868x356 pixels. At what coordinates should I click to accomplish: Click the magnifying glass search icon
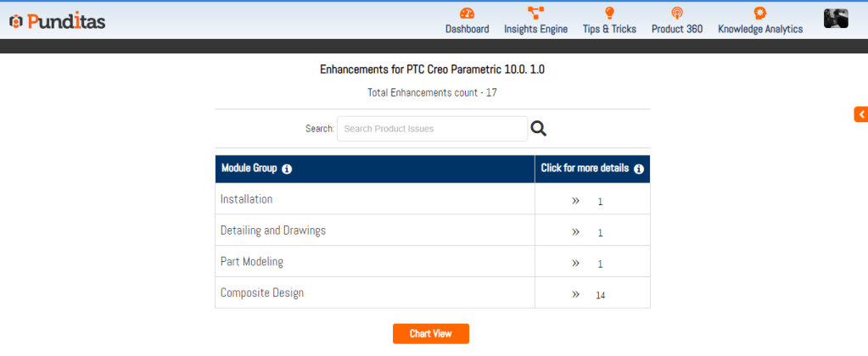coord(539,129)
